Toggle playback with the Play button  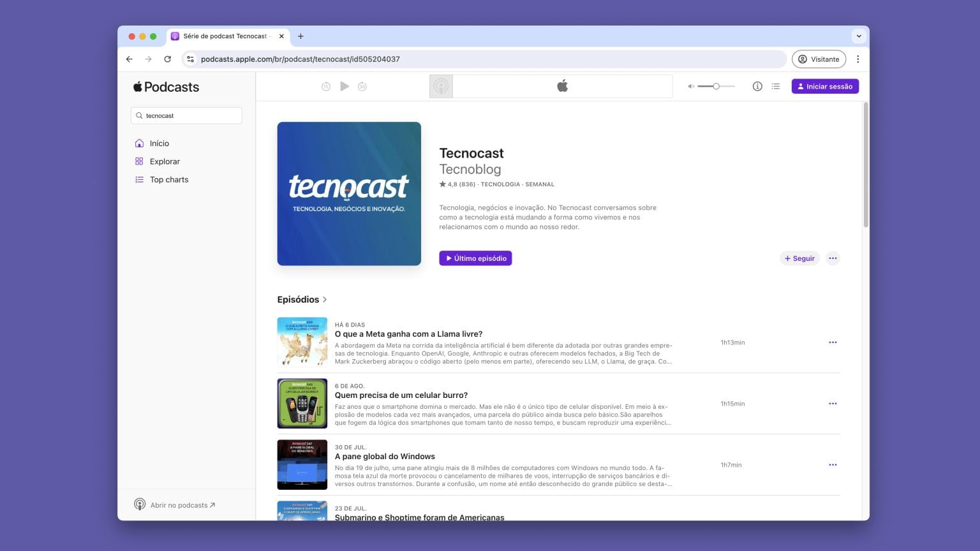tap(345, 86)
